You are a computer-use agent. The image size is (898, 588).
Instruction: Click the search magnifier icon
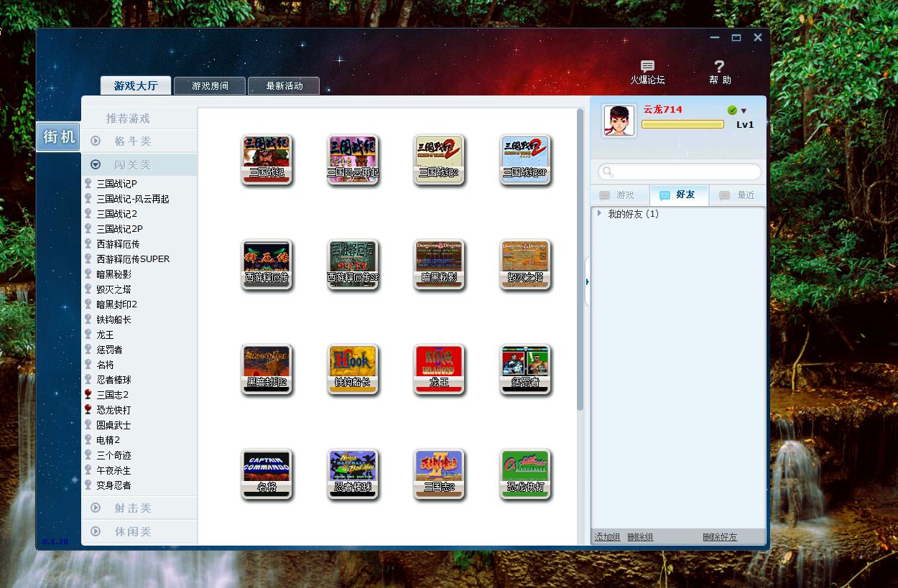click(x=608, y=172)
